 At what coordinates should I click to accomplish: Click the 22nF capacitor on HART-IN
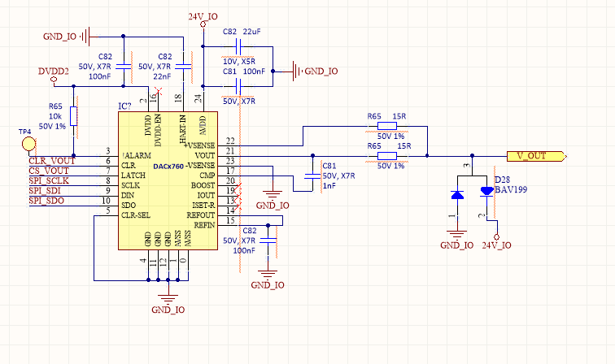point(183,66)
